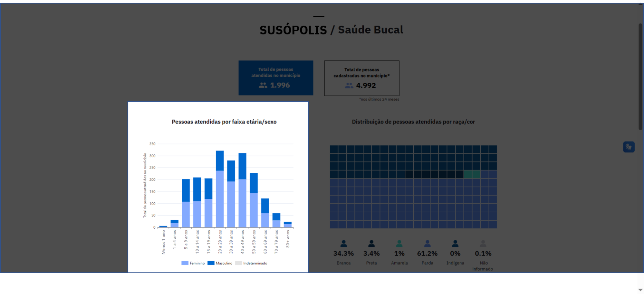
Task: Click the Indígena person icon
Action: [x=455, y=243]
